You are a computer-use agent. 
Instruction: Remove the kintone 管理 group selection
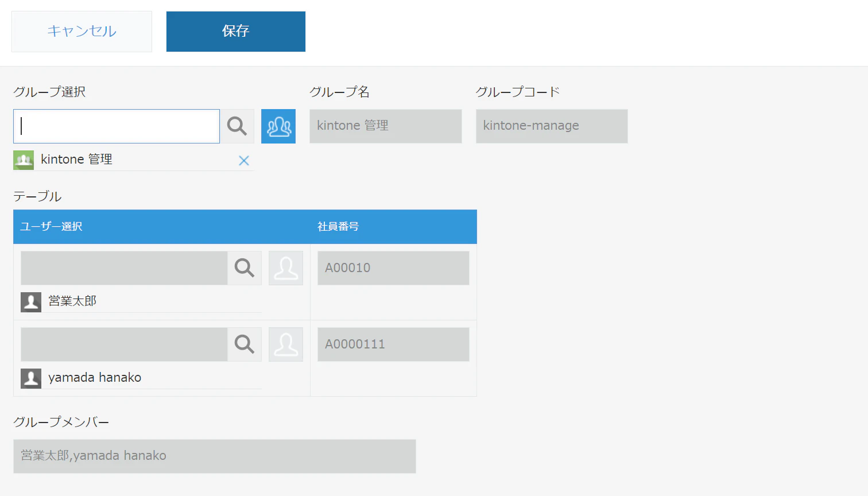click(244, 161)
